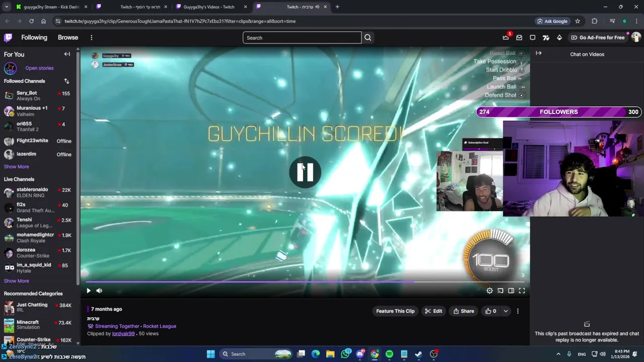Switch to Guyyga3hy's Videos Twitch tab
644x362 pixels.
[211, 7]
